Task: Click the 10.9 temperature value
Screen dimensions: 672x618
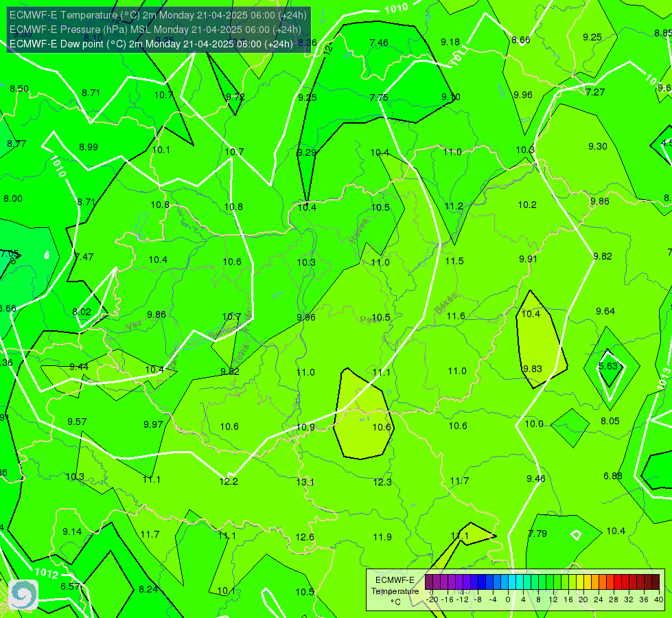Action: click(305, 427)
